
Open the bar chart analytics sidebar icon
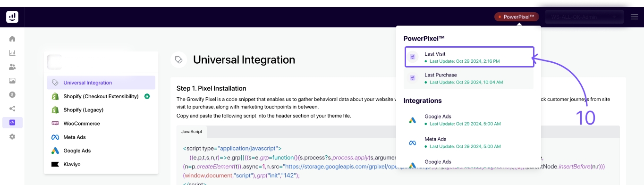click(12, 53)
